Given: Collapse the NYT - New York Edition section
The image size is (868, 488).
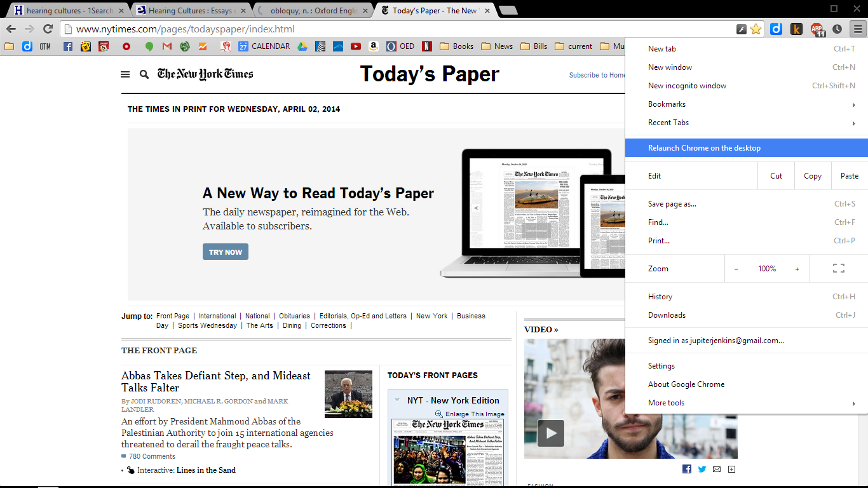Looking at the screenshot, I should [397, 400].
